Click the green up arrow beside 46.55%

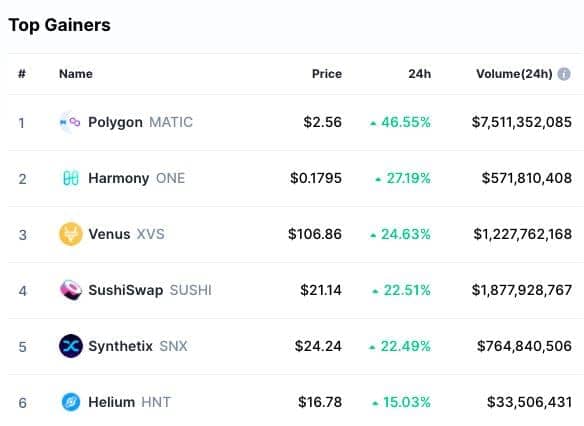tap(373, 123)
